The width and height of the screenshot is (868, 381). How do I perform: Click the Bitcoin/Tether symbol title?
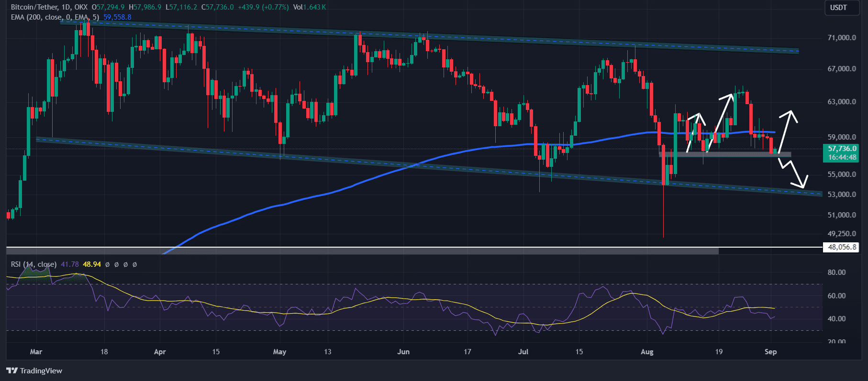pyautogui.click(x=49, y=7)
